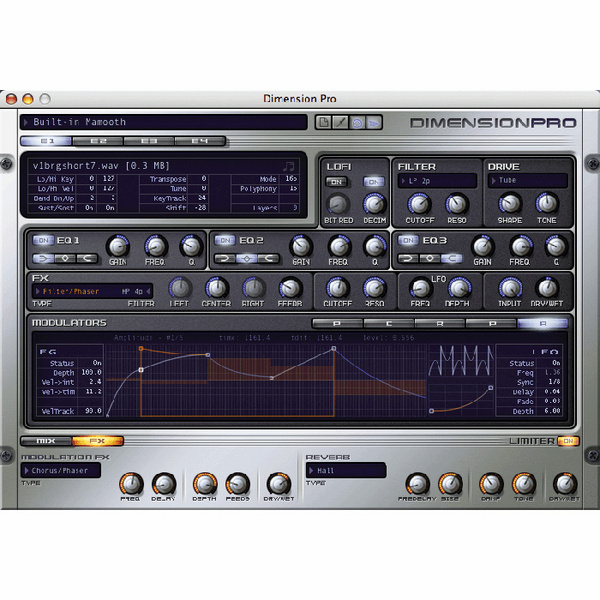The width and height of the screenshot is (600, 600).
Task: Click the FX LFO DEPTH knob
Action: (x=458, y=288)
